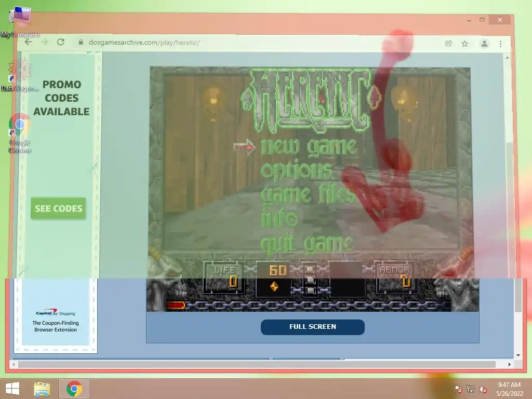Click the horizontal scrollbar left arrow

[14, 364]
